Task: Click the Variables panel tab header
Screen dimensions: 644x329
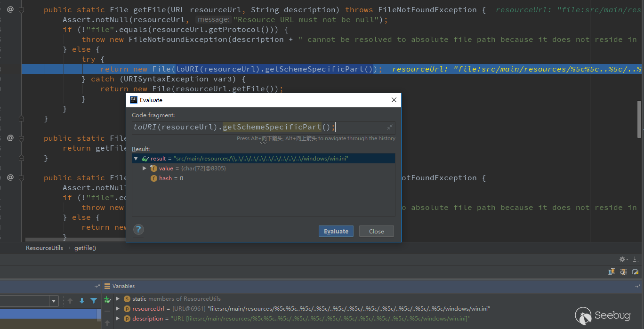Action: [x=123, y=286]
